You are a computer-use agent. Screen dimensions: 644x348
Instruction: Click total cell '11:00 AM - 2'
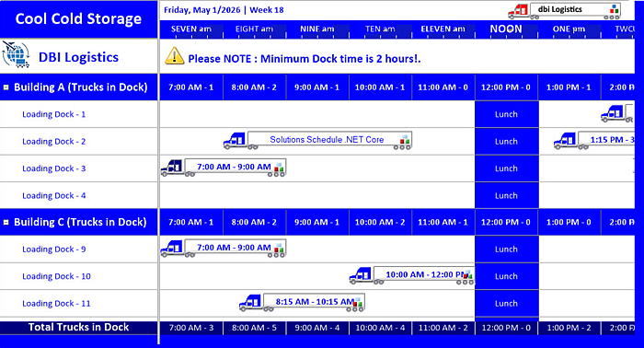pos(443,328)
